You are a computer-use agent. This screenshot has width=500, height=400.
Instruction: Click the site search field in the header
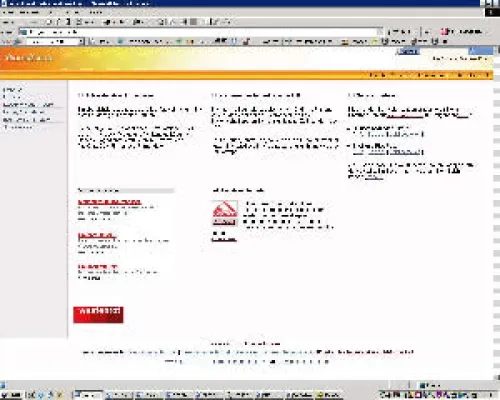[x=444, y=51]
